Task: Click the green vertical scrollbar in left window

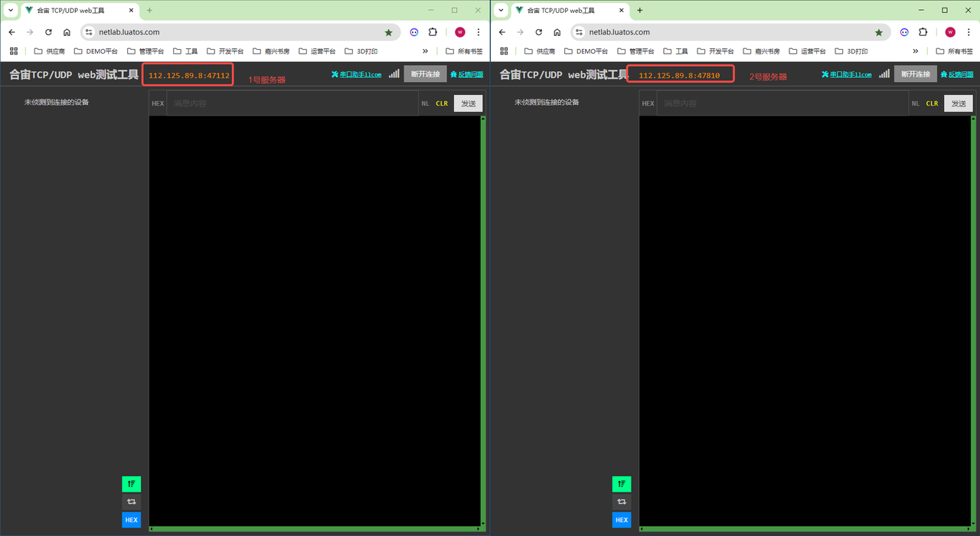Action: (x=483, y=322)
